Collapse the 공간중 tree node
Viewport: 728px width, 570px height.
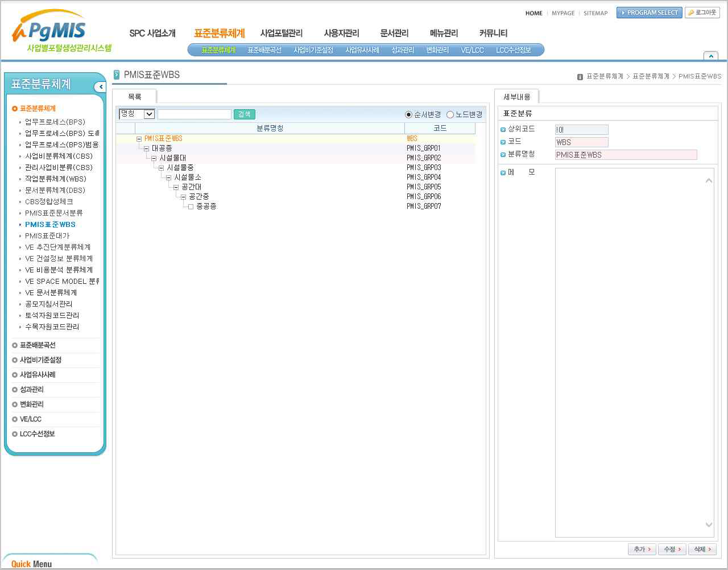[183, 197]
